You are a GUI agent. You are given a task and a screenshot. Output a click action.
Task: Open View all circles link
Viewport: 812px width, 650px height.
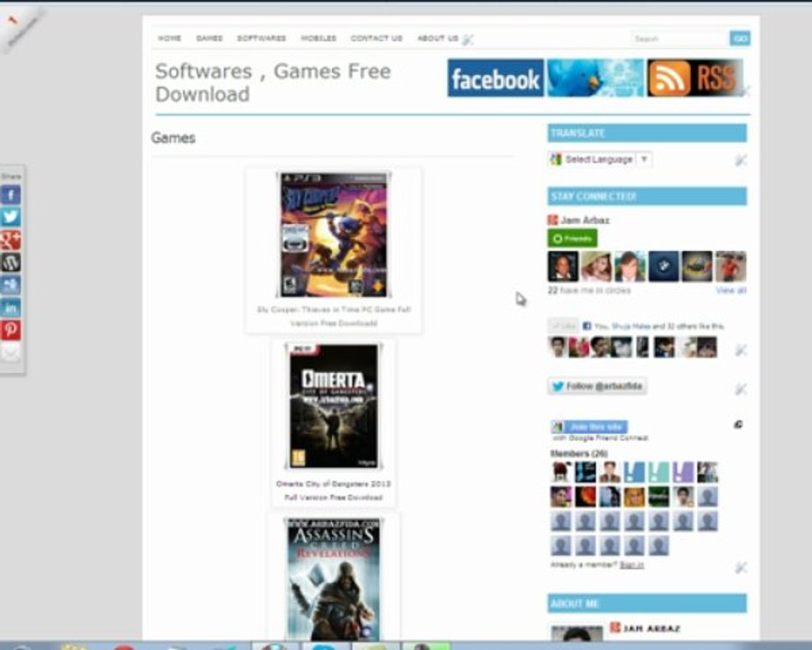click(731, 291)
